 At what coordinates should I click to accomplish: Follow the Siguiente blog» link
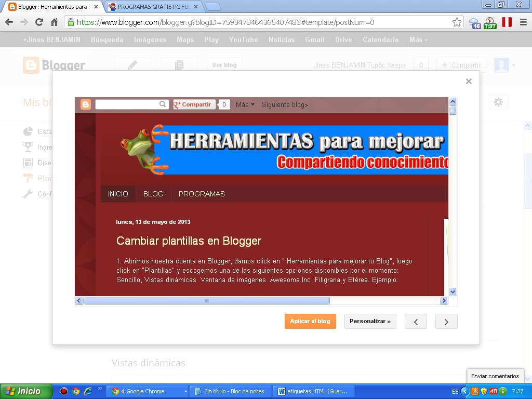click(285, 104)
